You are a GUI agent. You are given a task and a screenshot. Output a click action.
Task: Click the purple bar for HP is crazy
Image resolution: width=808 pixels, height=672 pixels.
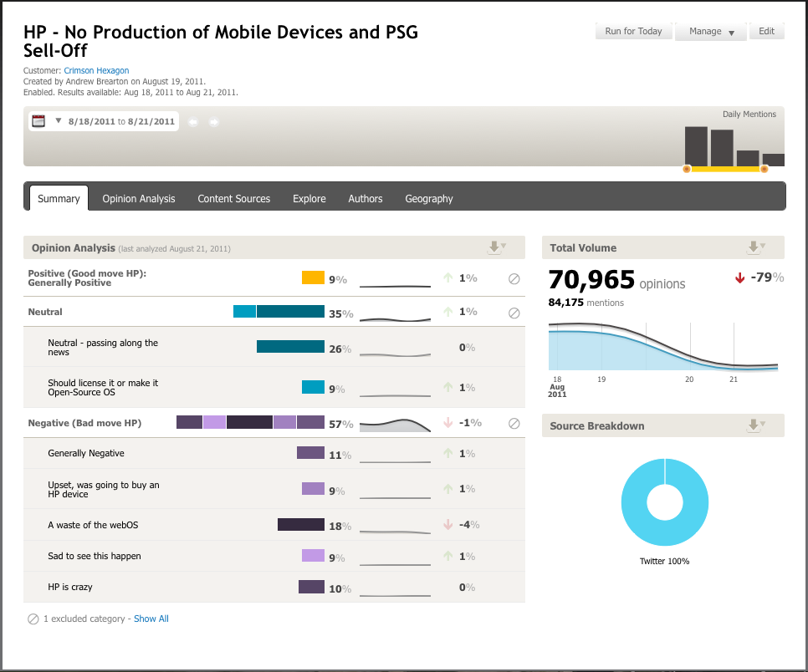312,587
